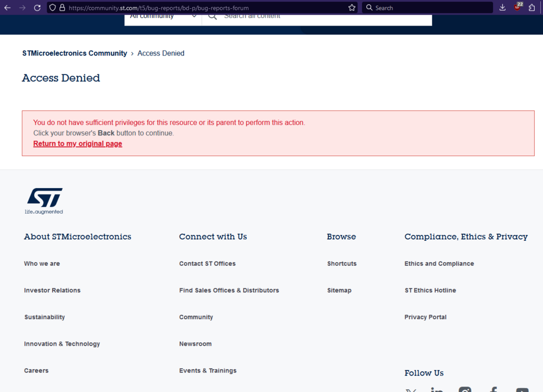Image resolution: width=543 pixels, height=392 pixels.
Task: Click the Community footer link
Action: (196, 317)
